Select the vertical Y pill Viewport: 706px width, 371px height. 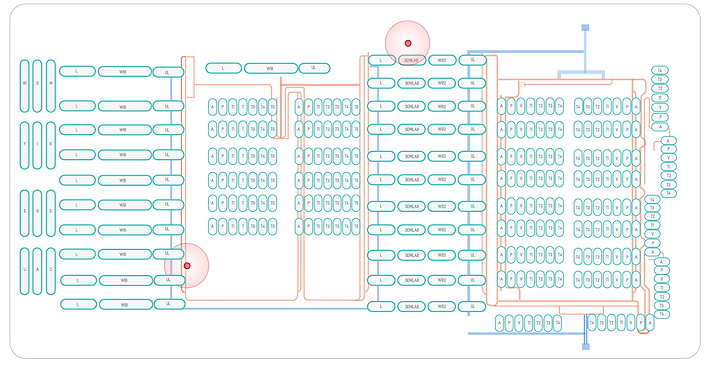click(25, 145)
